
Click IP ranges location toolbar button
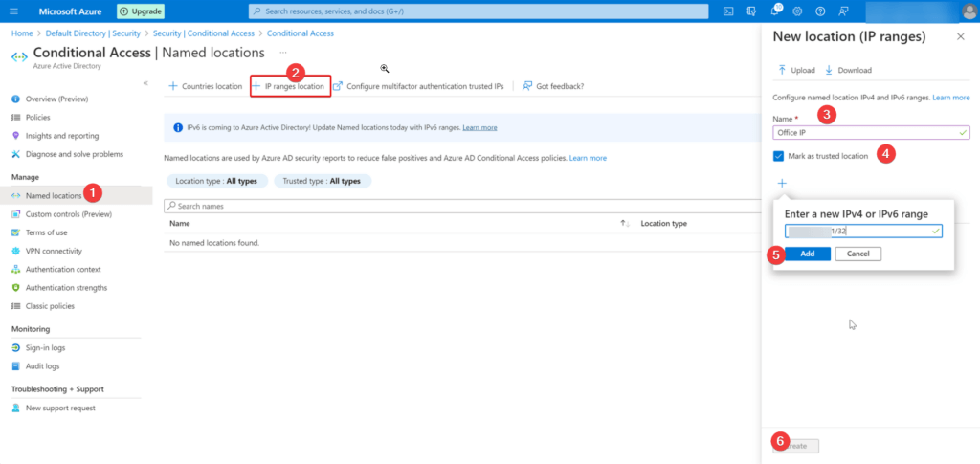pyautogui.click(x=289, y=86)
